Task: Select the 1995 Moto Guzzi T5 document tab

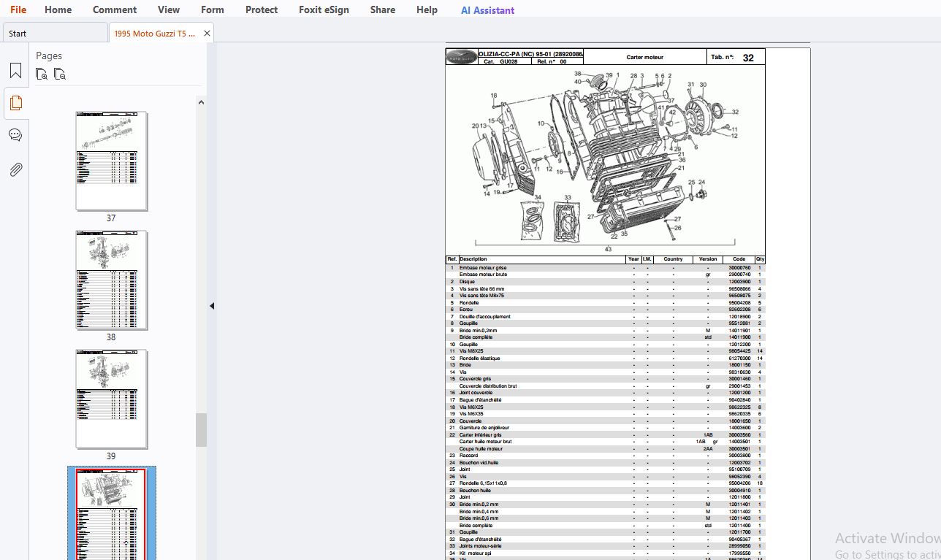Action: (x=155, y=33)
